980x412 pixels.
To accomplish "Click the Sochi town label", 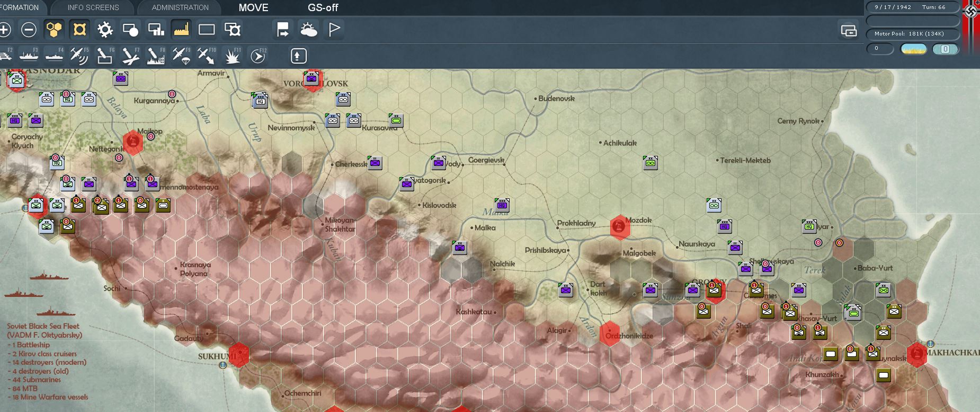I will (x=112, y=288).
